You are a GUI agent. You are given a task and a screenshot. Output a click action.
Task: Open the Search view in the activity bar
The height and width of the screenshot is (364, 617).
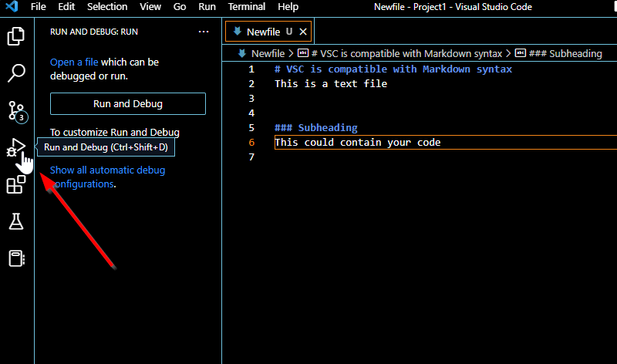(16, 73)
